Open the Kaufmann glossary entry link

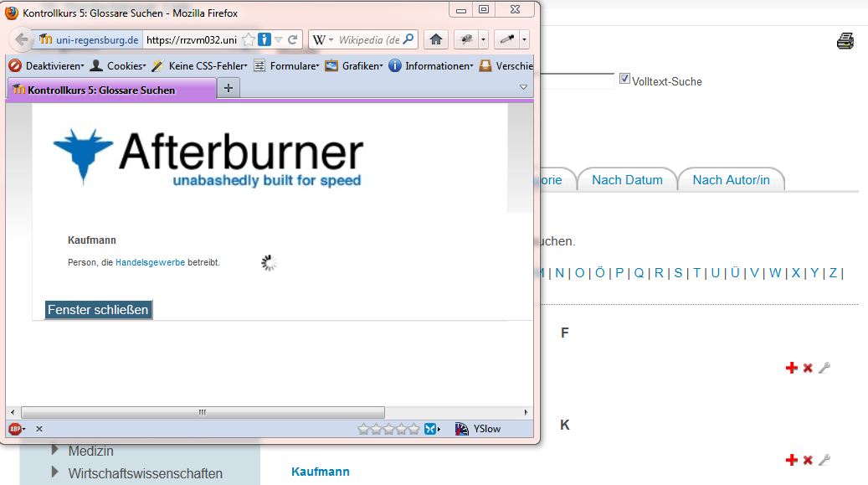click(321, 472)
